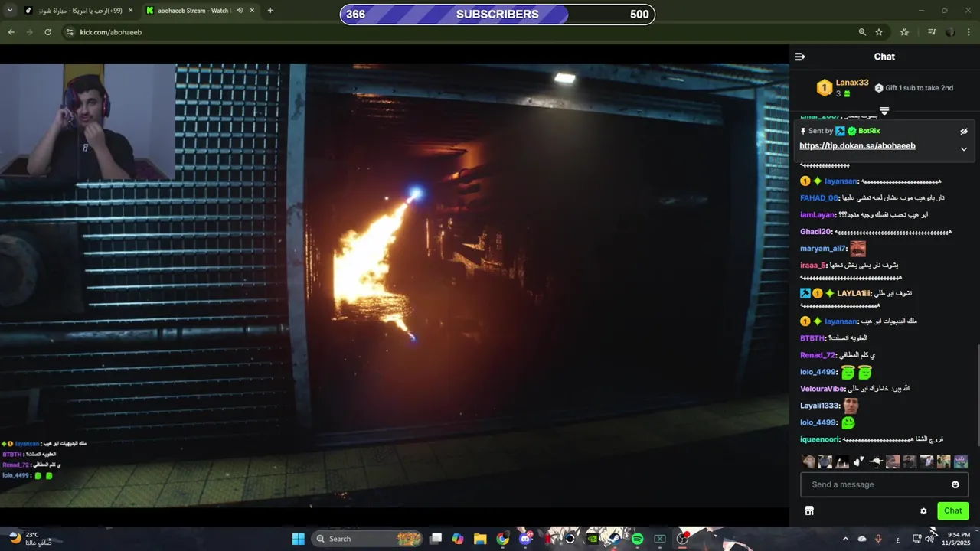This screenshot has width=980, height=551.
Task: Open the browser profile avatar
Action: click(950, 32)
